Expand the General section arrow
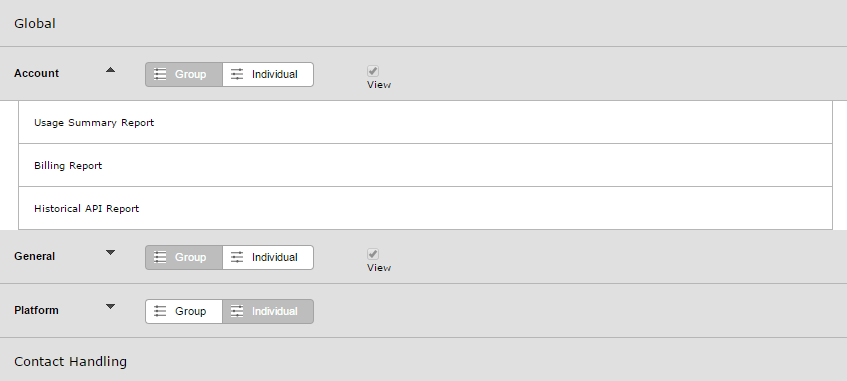Image resolution: width=847 pixels, height=381 pixels. click(x=111, y=252)
